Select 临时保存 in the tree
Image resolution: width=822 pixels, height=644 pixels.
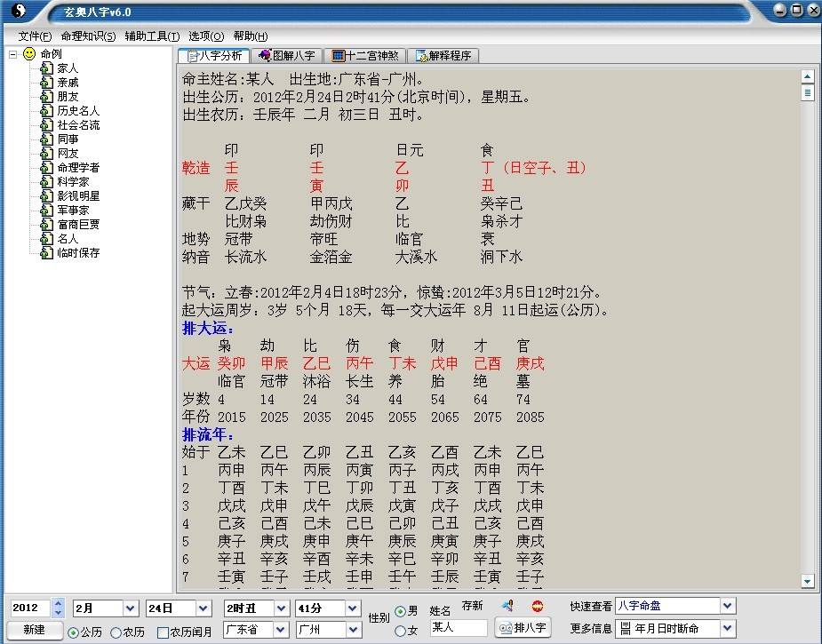pos(78,252)
